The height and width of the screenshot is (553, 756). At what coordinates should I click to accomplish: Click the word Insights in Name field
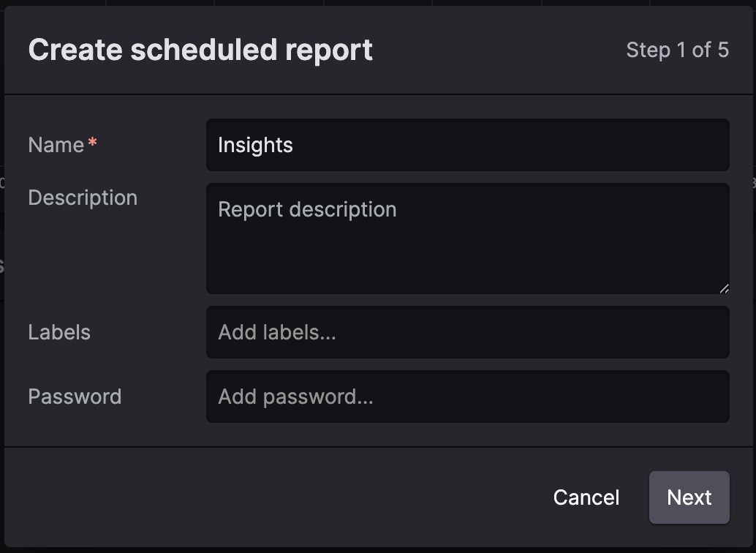coord(255,145)
